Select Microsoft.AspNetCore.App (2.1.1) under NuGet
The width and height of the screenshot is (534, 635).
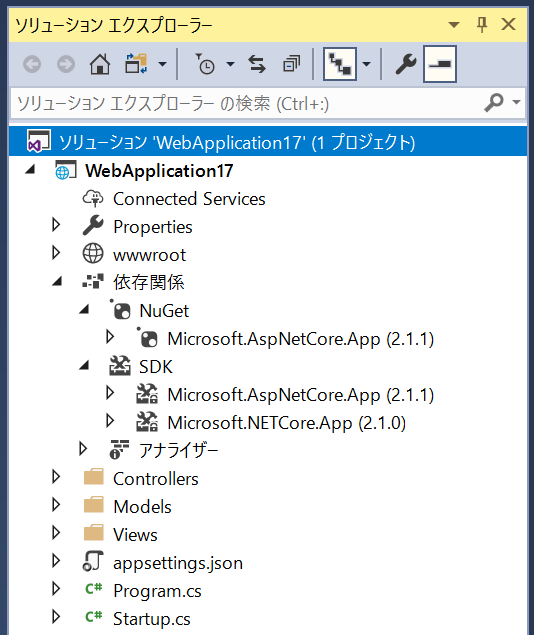[x=301, y=339]
